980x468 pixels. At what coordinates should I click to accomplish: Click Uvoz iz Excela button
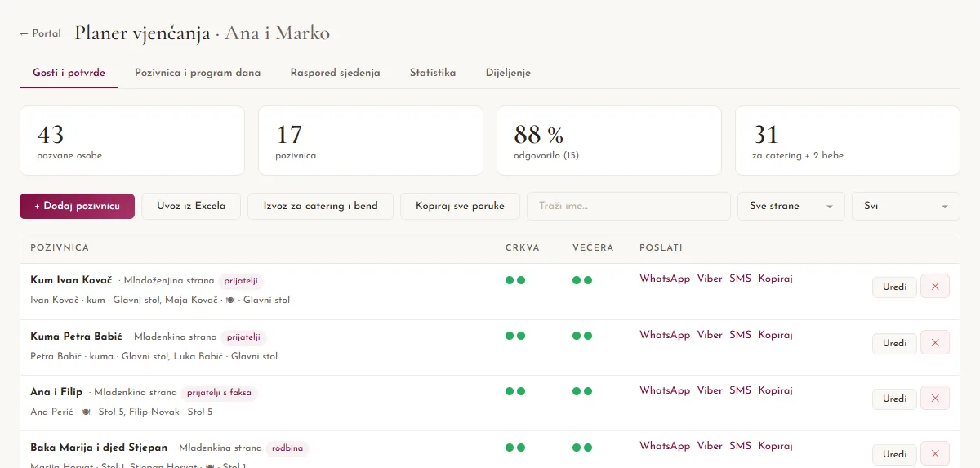[191, 206]
